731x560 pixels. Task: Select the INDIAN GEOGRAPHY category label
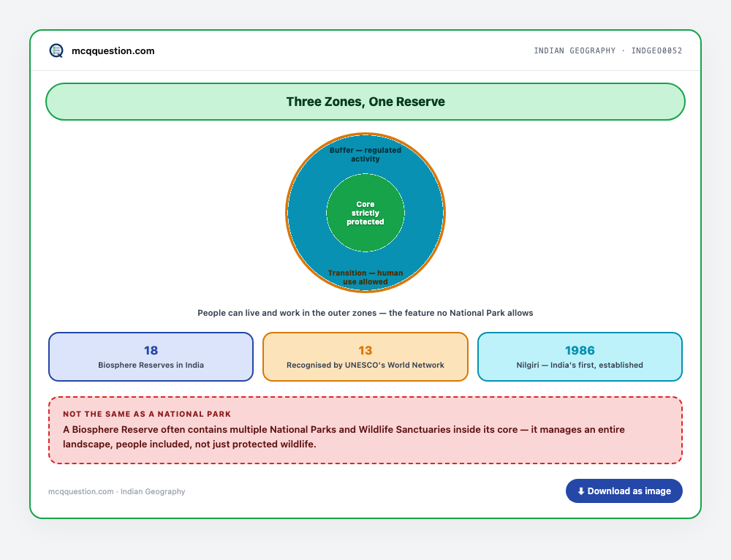[575, 50]
